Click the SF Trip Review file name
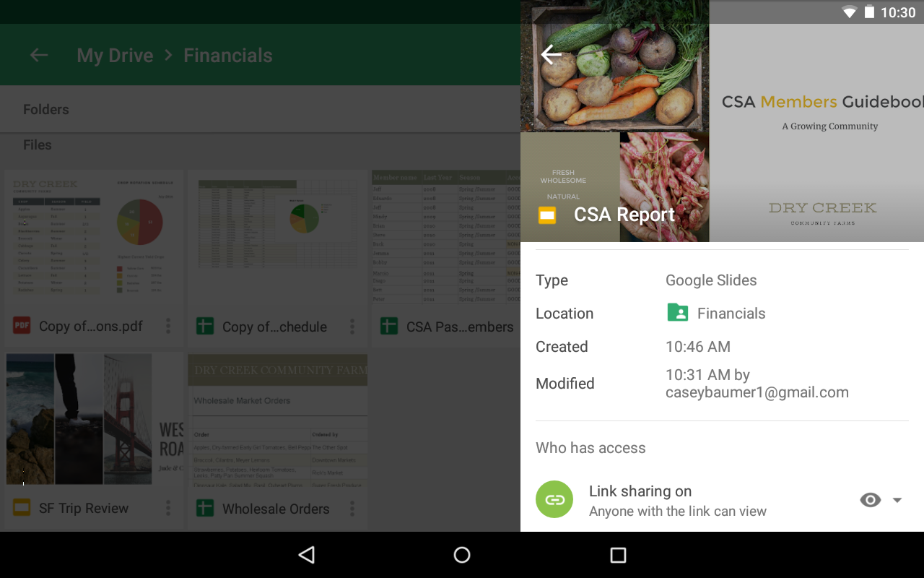 pyautogui.click(x=84, y=509)
